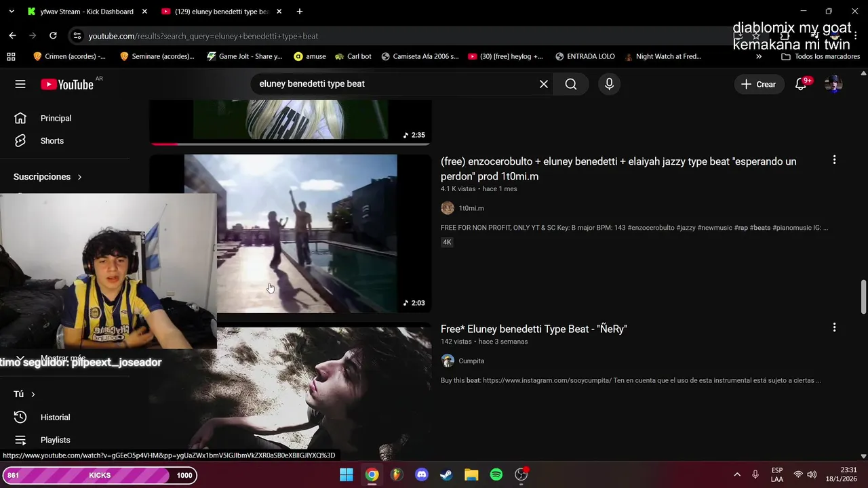Image resolution: width=868 pixels, height=488 pixels.
Task: Open the (30) [free] heylog bookmark
Action: pos(506,56)
